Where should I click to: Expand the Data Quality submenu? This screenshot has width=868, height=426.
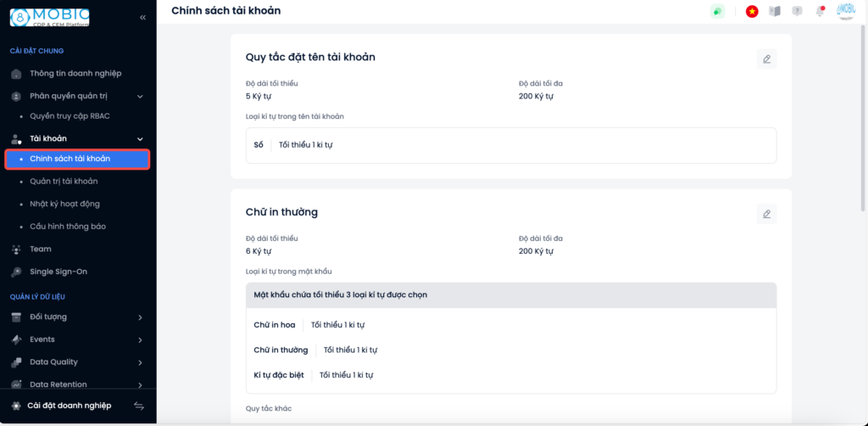[x=140, y=363]
